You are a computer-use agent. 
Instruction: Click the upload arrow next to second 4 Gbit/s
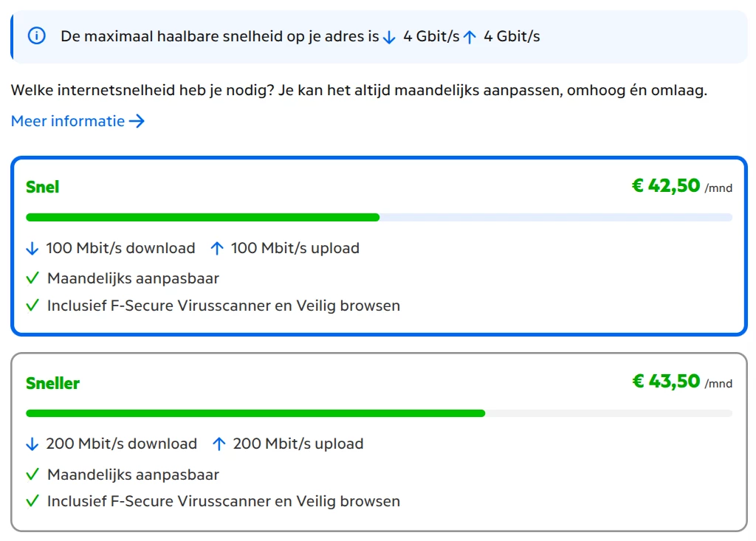click(x=470, y=37)
